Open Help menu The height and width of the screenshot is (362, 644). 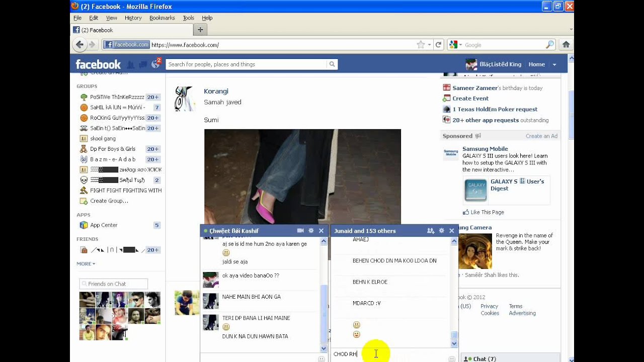pos(207,18)
